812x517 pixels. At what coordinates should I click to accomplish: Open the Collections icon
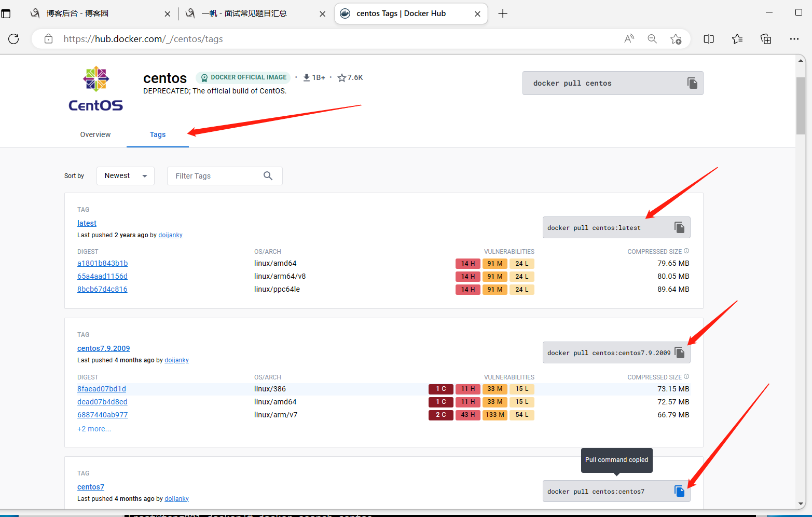coord(766,39)
